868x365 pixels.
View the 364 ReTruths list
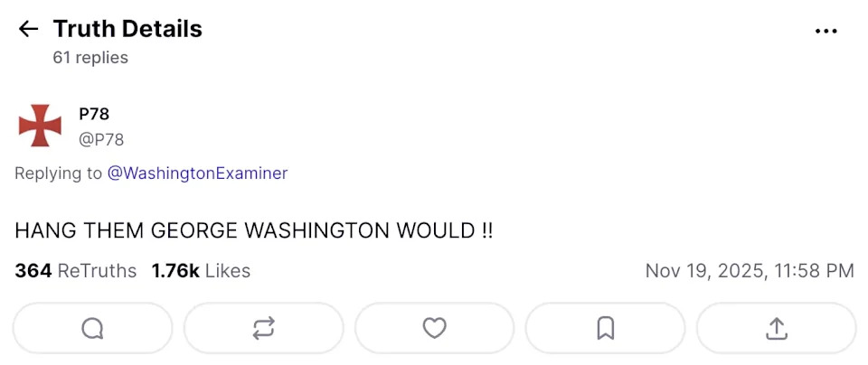point(76,270)
